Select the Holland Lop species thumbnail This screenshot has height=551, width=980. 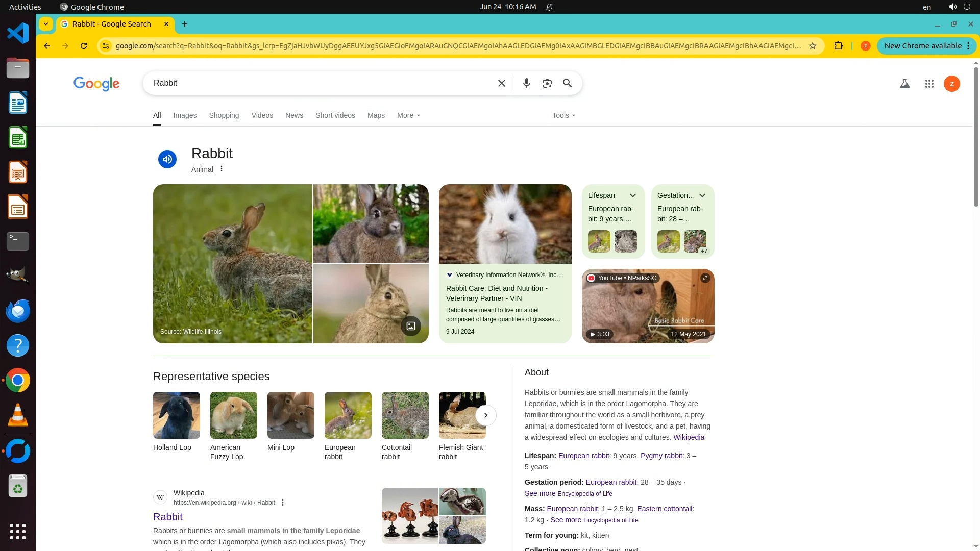[x=177, y=415]
